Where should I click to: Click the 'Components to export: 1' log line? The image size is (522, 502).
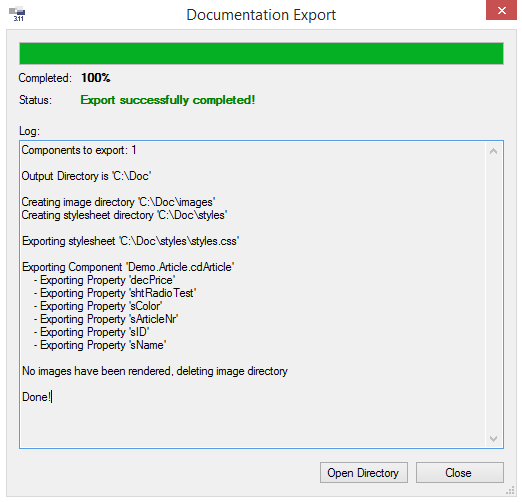[79, 150]
